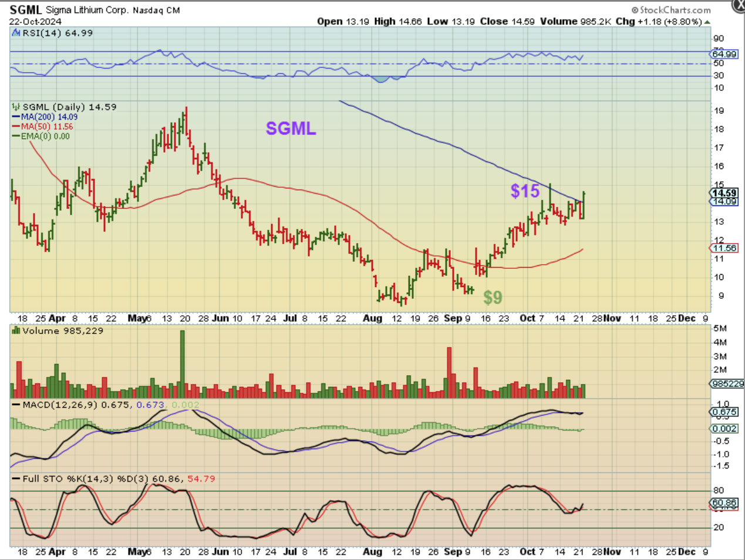
Task: Click the 985229 value tag beside the volume panel
Action: point(727,384)
